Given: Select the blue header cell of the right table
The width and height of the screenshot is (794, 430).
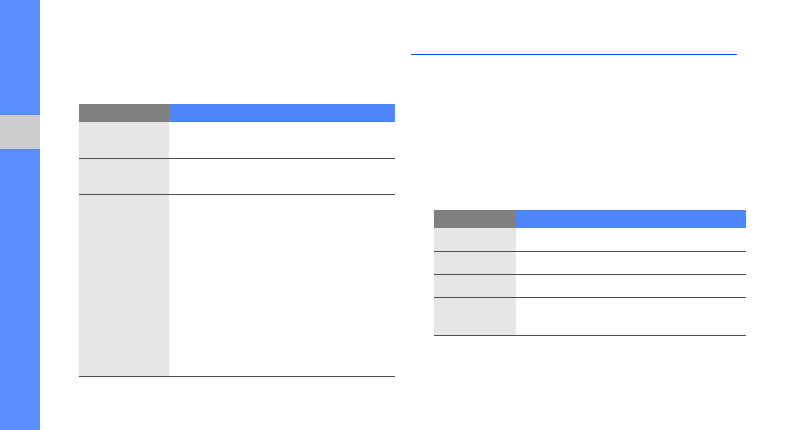Looking at the screenshot, I should tap(631, 218).
